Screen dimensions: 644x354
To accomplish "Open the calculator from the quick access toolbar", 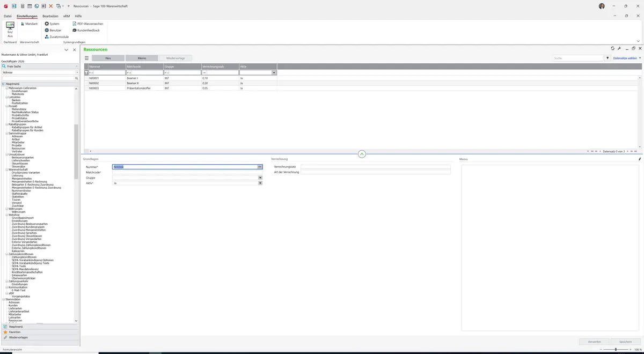I will coord(22,6).
